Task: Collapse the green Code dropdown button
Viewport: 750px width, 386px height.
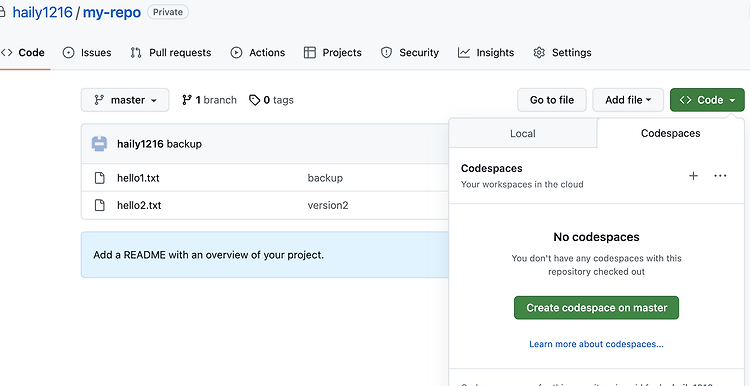Action: coord(707,100)
